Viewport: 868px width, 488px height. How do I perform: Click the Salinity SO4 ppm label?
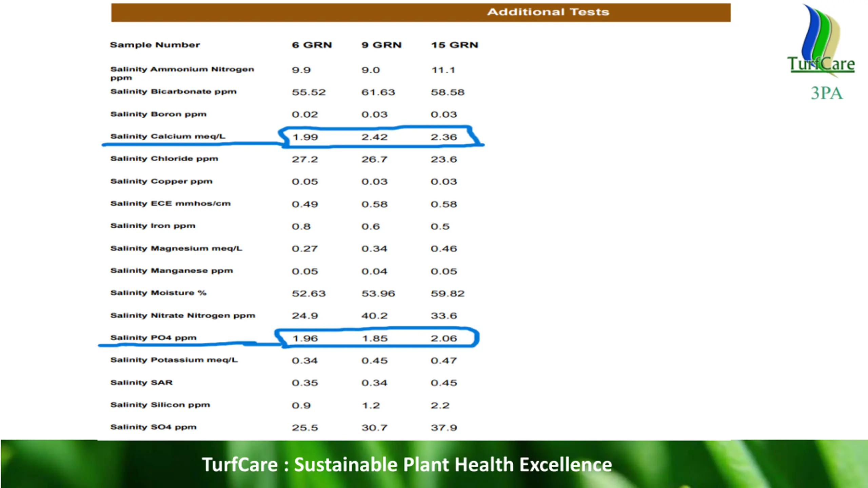pyautogui.click(x=153, y=427)
